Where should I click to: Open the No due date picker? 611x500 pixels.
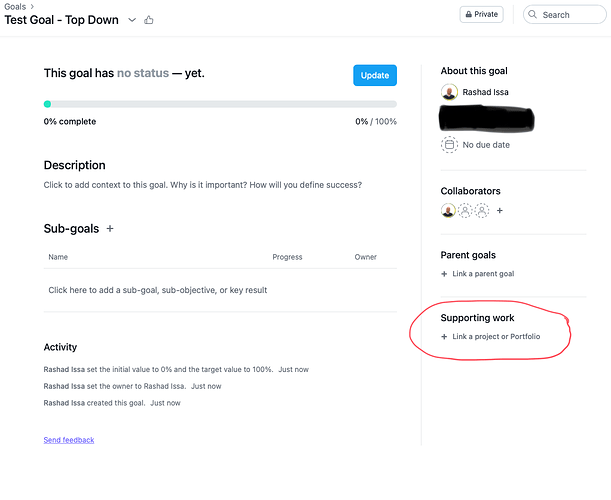pyautogui.click(x=486, y=145)
